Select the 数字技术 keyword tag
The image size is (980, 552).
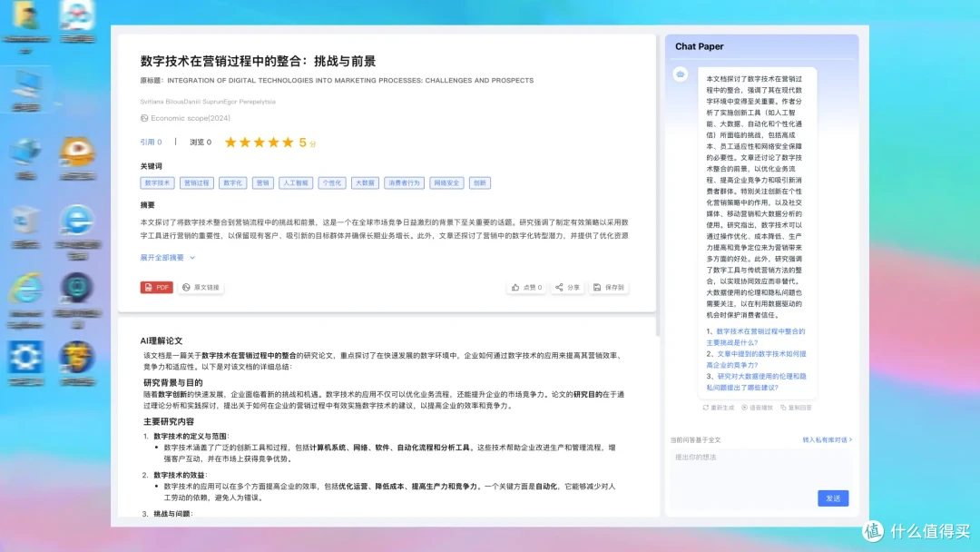tap(157, 183)
